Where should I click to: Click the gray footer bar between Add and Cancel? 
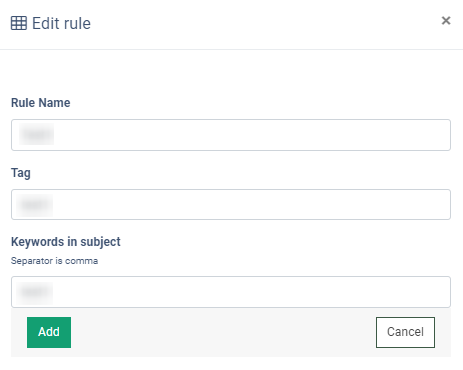[x=223, y=332]
